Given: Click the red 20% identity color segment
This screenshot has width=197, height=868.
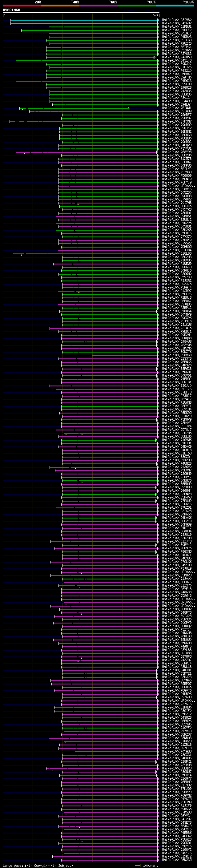Looking at the screenshot, I should [22, 6].
